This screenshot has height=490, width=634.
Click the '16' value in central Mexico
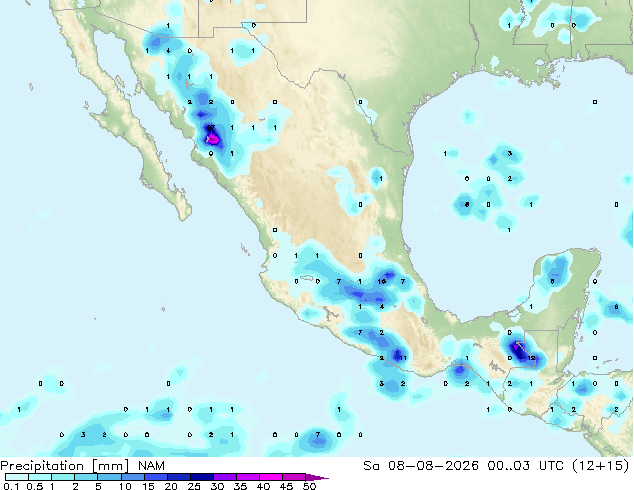point(381,281)
